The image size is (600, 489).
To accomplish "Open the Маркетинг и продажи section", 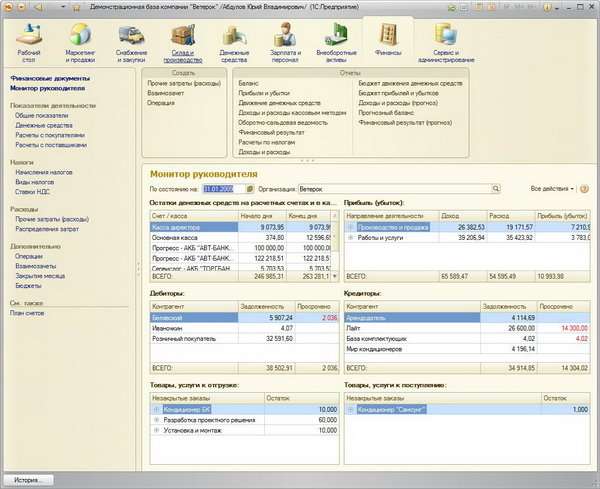I will (80, 43).
